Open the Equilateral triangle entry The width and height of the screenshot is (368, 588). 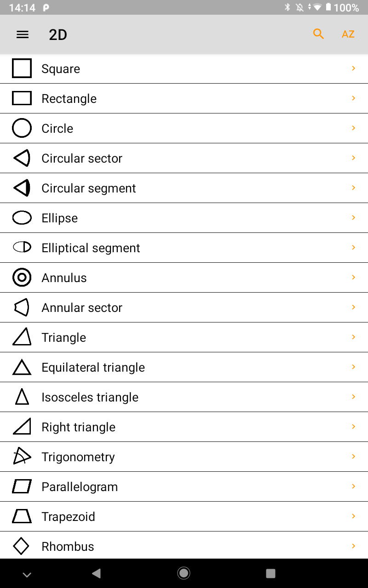(x=93, y=367)
